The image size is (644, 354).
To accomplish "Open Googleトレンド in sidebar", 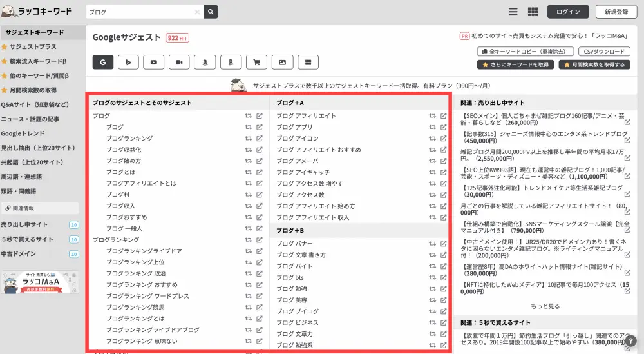I will tap(23, 133).
